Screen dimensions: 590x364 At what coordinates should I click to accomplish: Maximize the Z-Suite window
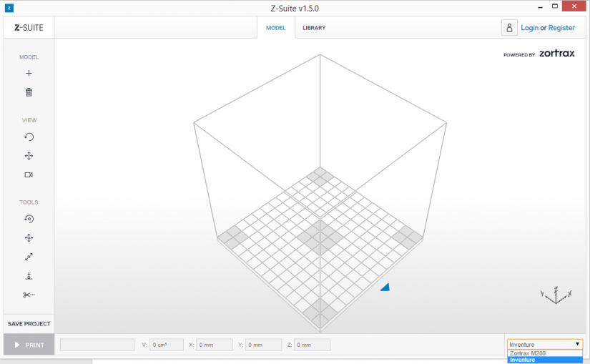click(555, 6)
